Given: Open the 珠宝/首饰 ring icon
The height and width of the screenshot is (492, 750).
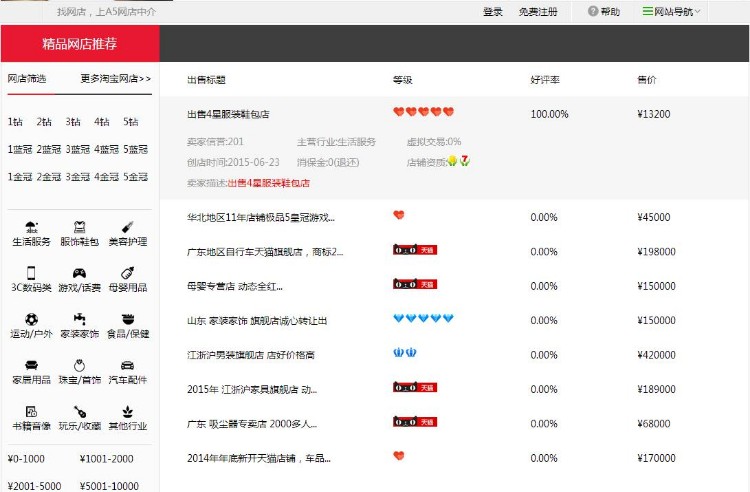Looking at the screenshot, I should tap(79, 365).
